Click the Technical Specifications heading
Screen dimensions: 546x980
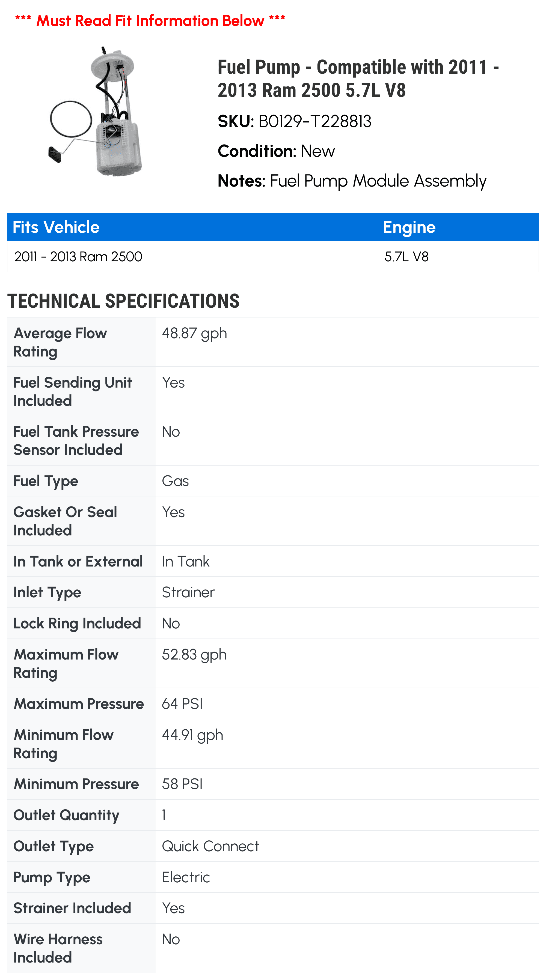point(123,301)
